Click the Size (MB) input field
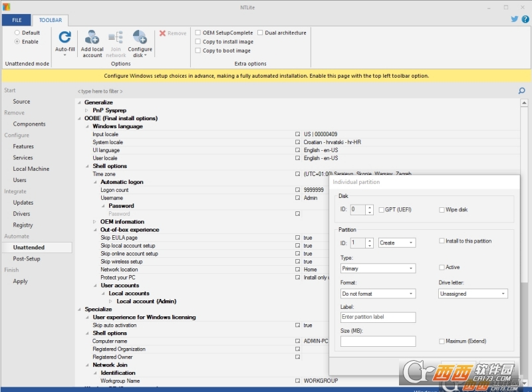The image size is (532, 392). tap(378, 341)
